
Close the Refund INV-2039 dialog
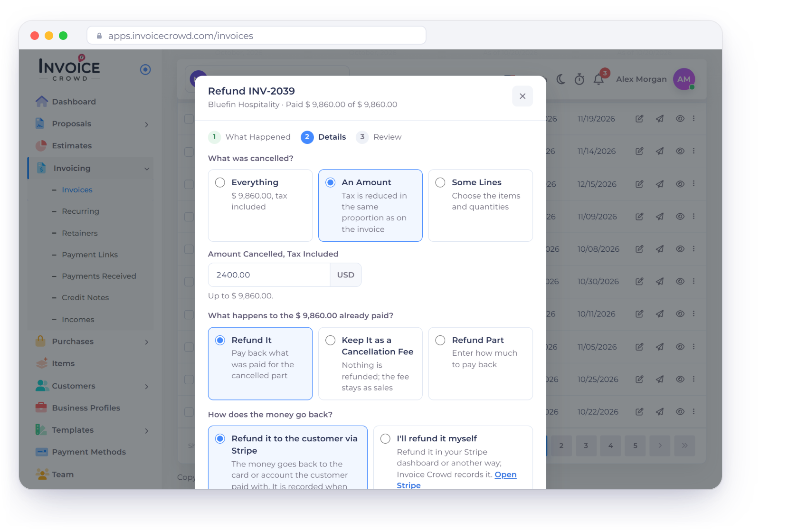click(522, 96)
